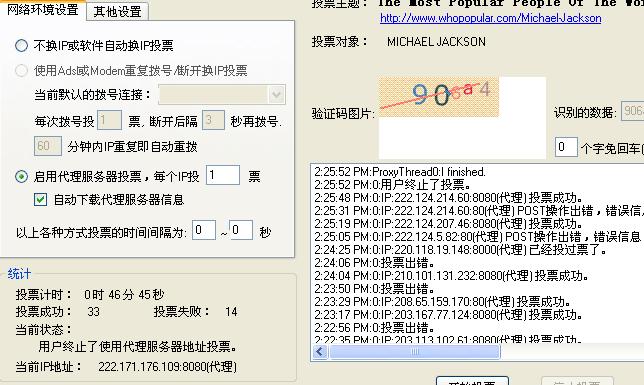Click the maximum vote interval field
The image size is (644, 385).
click(x=241, y=230)
